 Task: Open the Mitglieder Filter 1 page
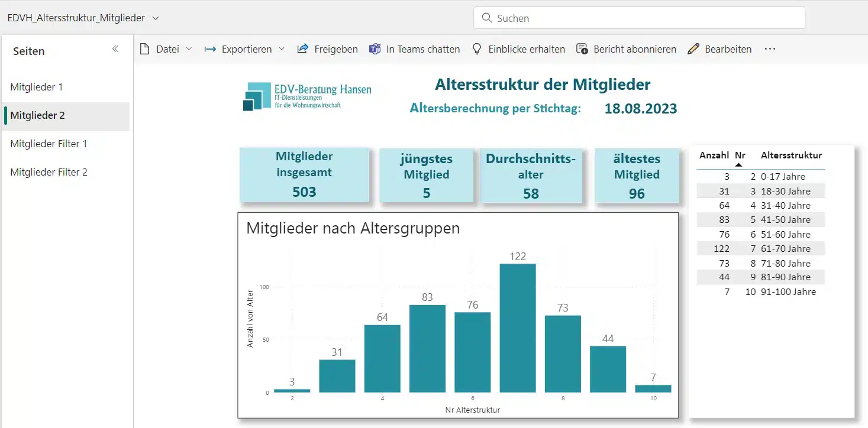tap(49, 144)
